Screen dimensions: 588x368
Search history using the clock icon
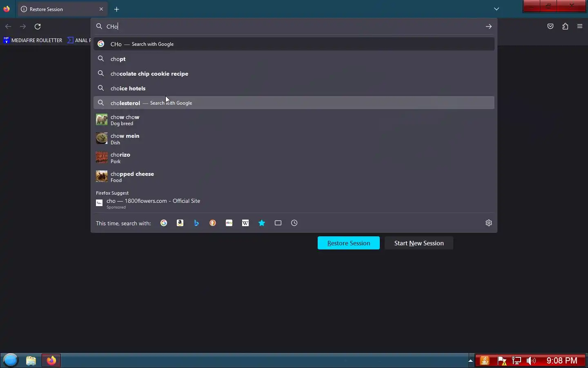click(294, 223)
